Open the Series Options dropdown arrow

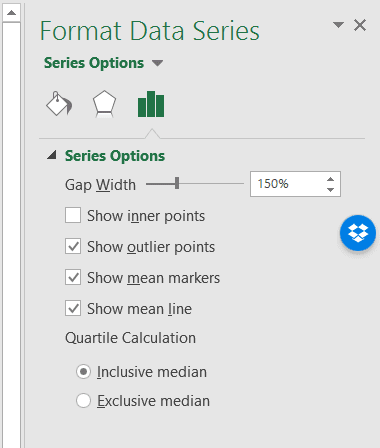(x=157, y=63)
